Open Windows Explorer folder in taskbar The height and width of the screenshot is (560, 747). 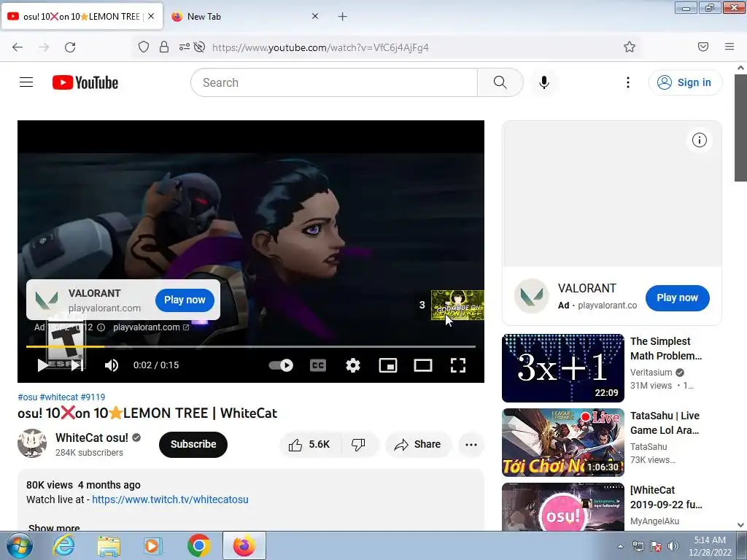109,545
